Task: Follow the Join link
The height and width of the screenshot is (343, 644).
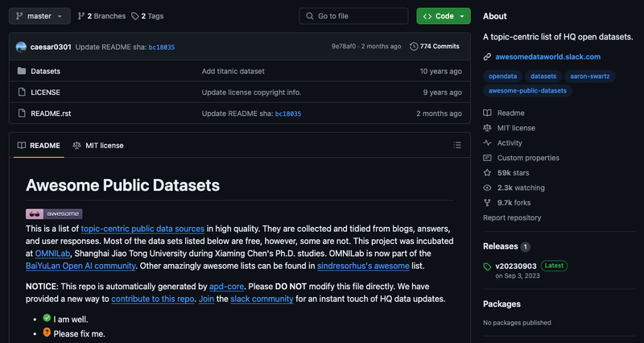Action: [206, 299]
